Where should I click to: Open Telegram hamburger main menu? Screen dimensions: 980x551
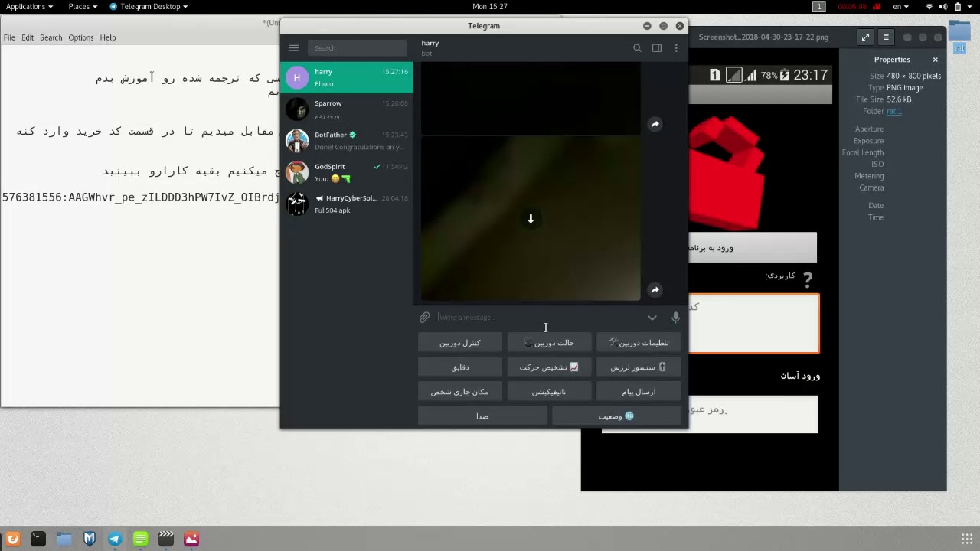tap(294, 48)
